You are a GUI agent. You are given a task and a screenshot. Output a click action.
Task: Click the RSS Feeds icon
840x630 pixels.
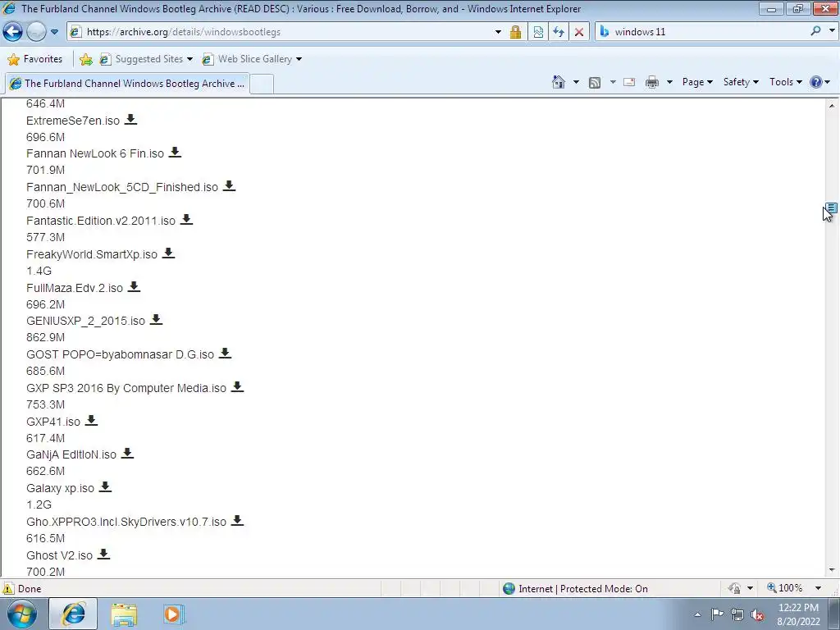click(595, 83)
